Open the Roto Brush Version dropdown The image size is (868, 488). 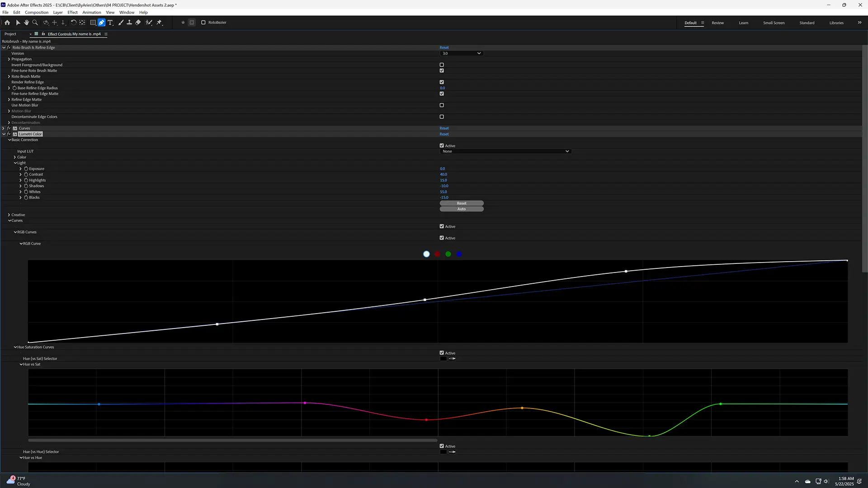pos(461,53)
